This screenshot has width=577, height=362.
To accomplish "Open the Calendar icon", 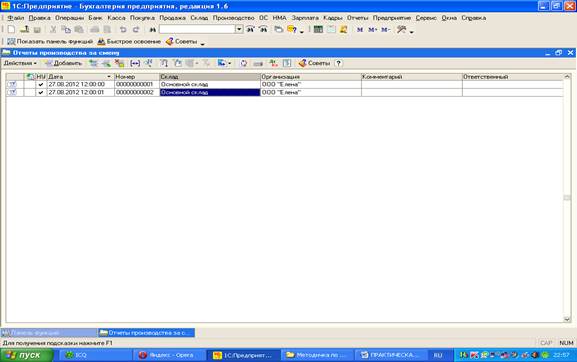I will pos(331,29).
